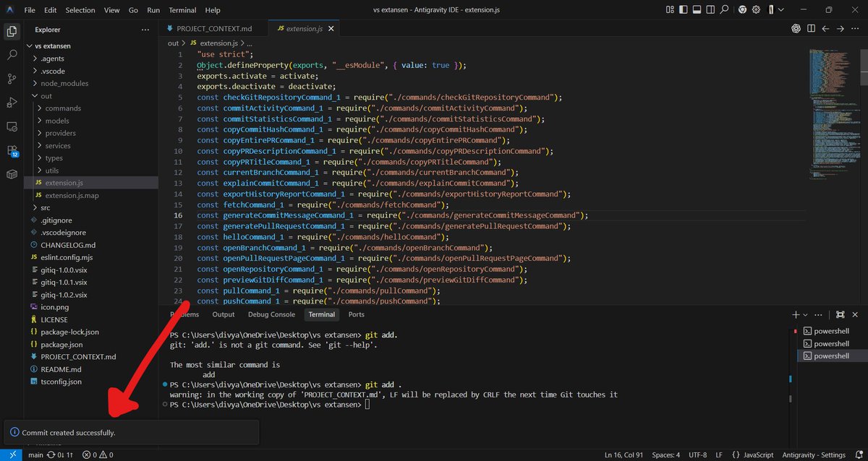
Task: Open Explorer ellipsis Views and More Actions
Action: click(x=145, y=30)
